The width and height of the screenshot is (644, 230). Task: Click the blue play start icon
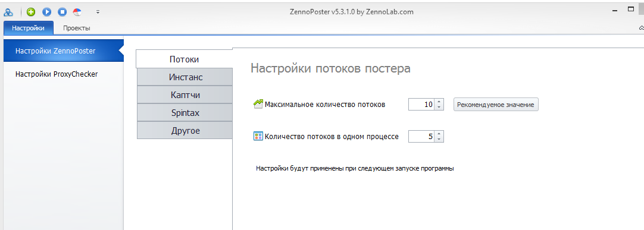click(x=46, y=12)
